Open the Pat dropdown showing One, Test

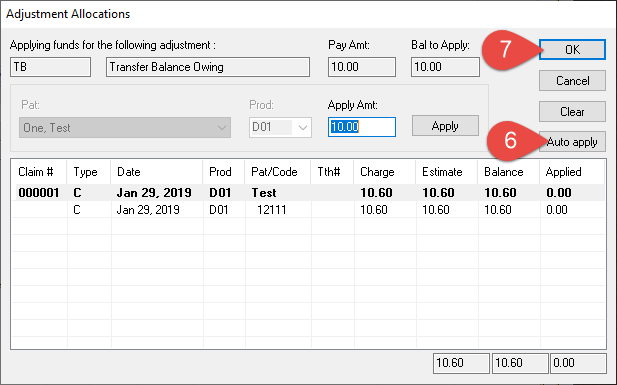pyautogui.click(x=125, y=128)
